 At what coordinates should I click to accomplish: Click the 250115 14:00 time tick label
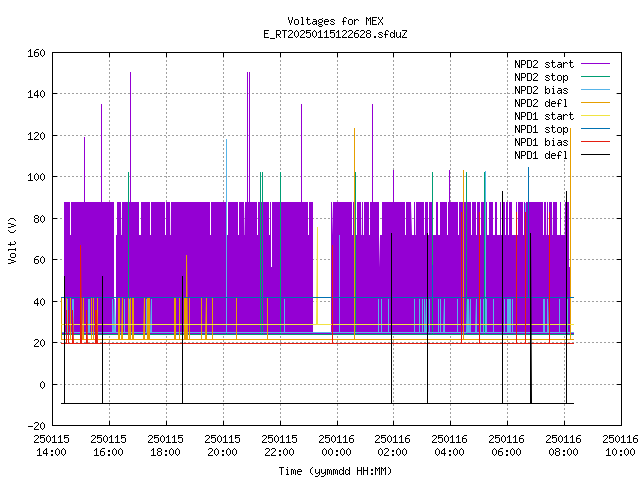tap(51, 446)
